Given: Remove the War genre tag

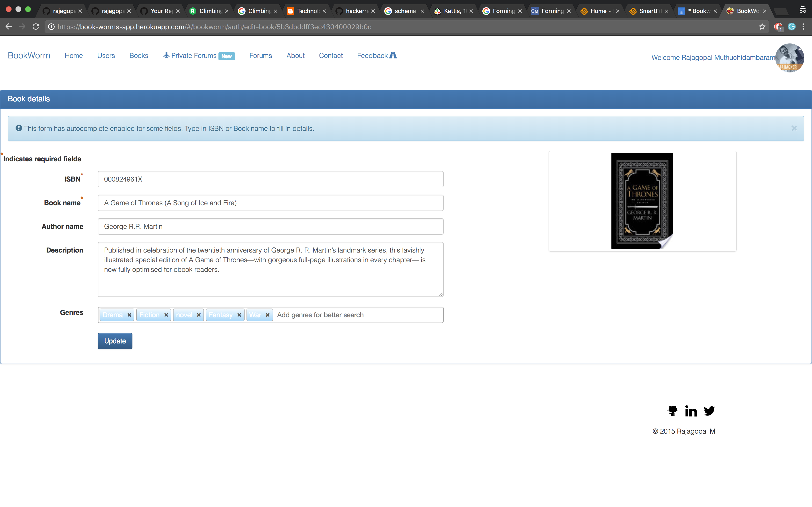Looking at the screenshot, I should tap(268, 315).
